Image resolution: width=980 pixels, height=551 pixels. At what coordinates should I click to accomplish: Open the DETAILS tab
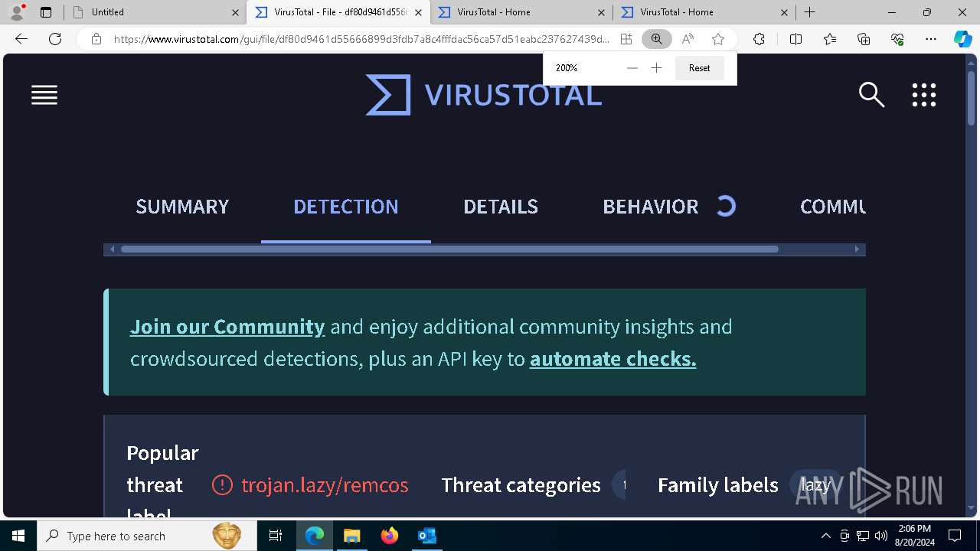click(501, 207)
